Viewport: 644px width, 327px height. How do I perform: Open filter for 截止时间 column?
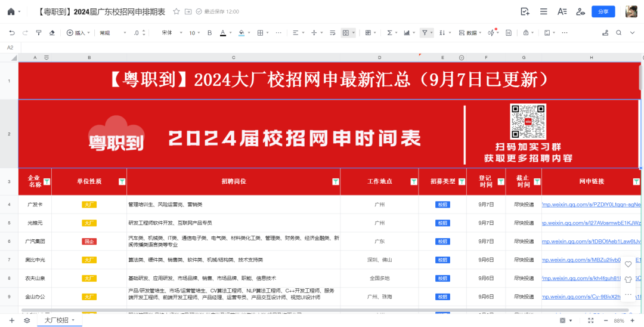(x=537, y=181)
